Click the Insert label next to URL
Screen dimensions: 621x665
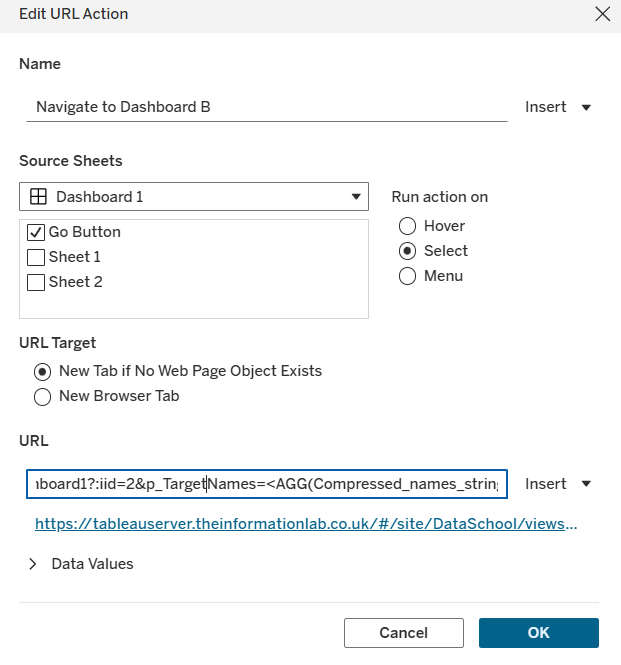546,484
